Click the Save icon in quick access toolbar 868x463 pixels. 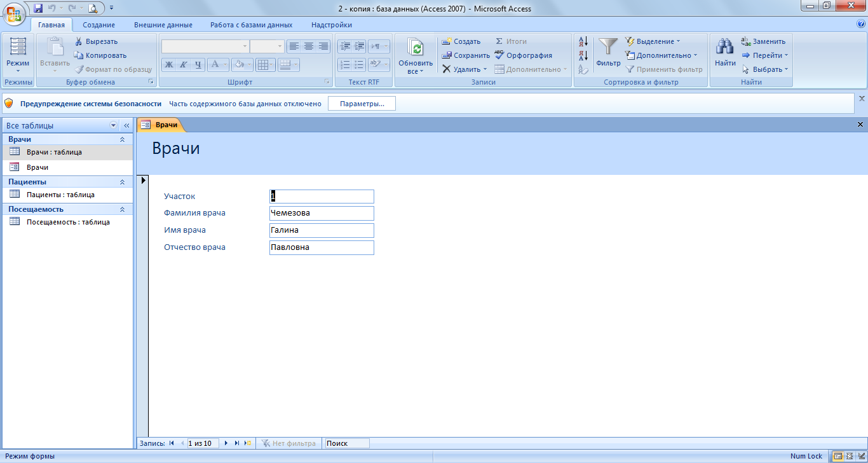click(x=38, y=8)
